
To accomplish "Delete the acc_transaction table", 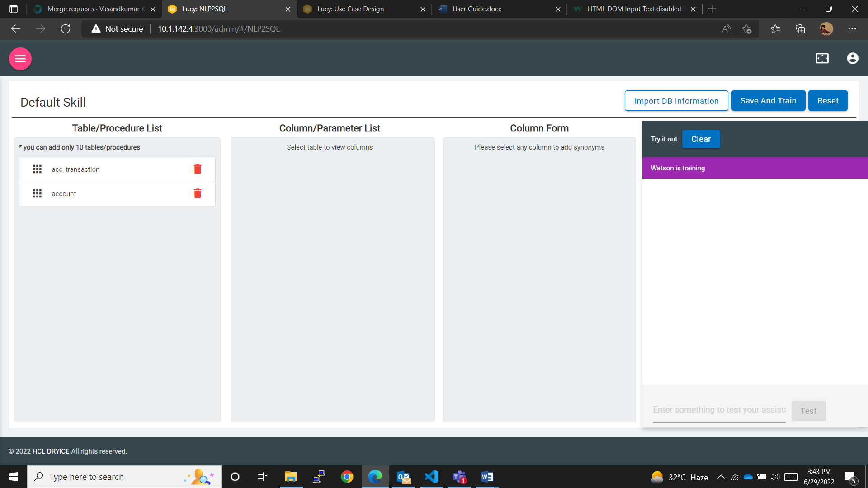I will [198, 169].
